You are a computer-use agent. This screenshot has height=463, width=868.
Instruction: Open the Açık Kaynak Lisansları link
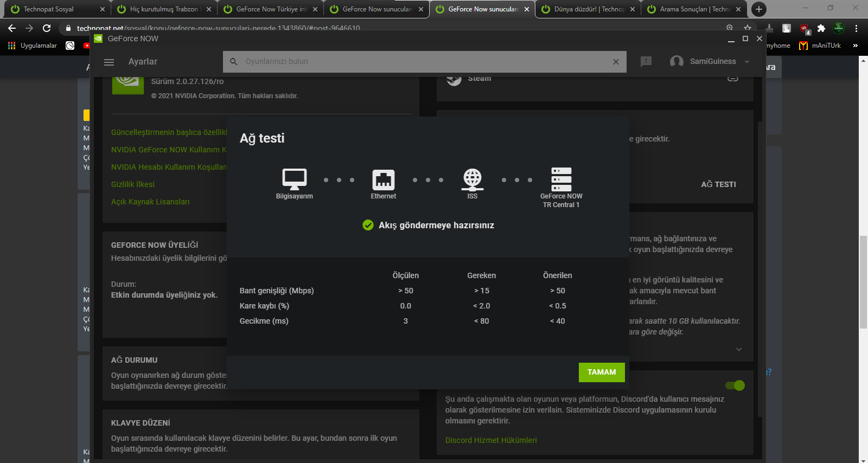tap(150, 202)
